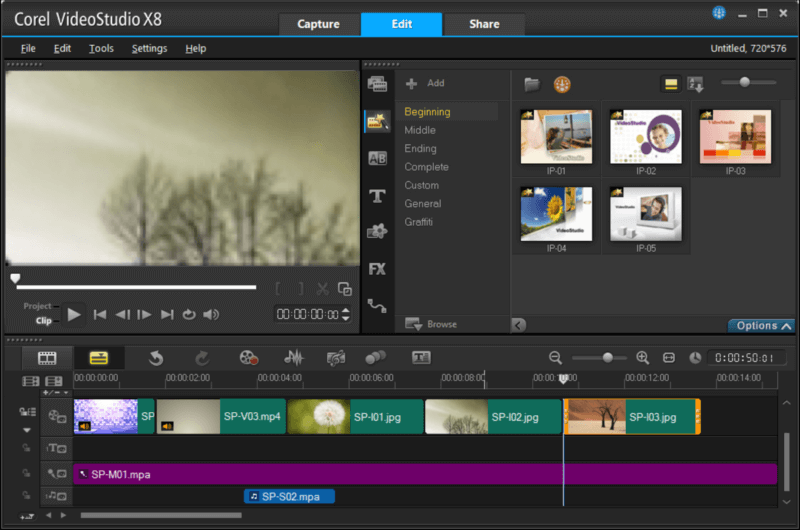Collapse the library category list arrow

click(x=518, y=324)
